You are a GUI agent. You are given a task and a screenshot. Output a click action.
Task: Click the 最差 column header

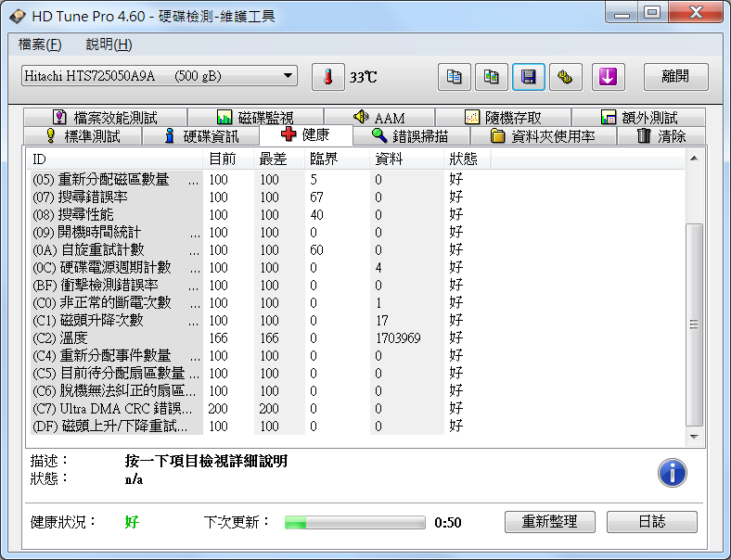pos(279,159)
